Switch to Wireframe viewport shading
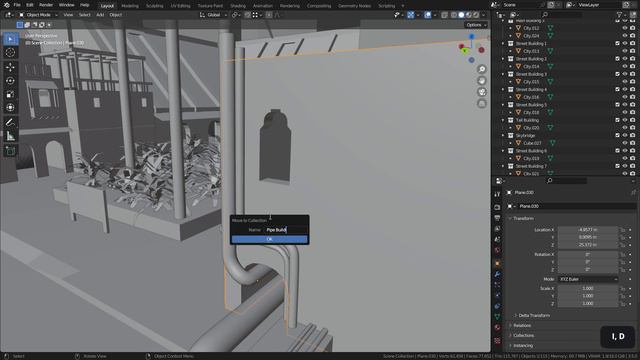This screenshot has width=640, height=360. click(454, 15)
